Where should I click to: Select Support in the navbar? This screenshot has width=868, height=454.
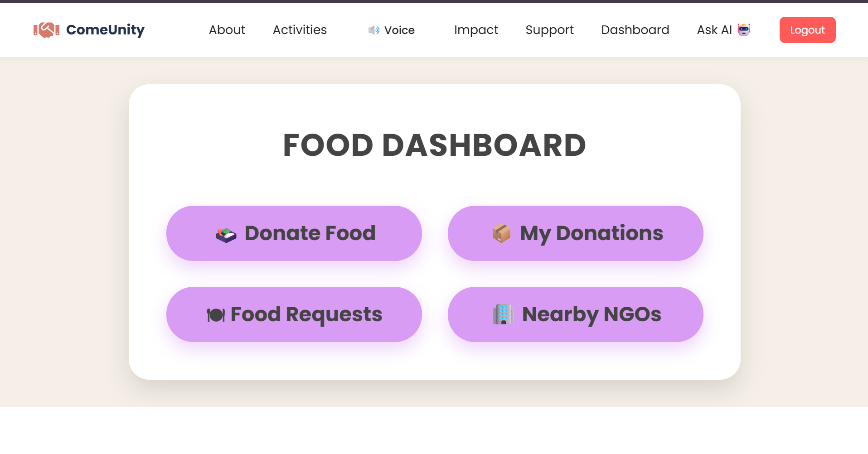(549, 30)
